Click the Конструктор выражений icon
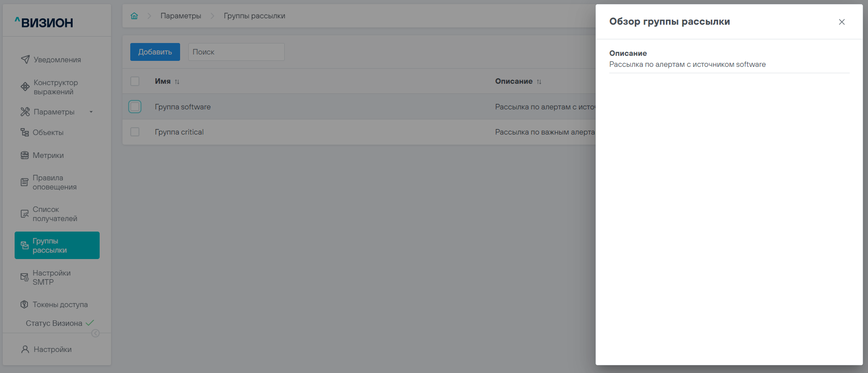 (x=25, y=87)
